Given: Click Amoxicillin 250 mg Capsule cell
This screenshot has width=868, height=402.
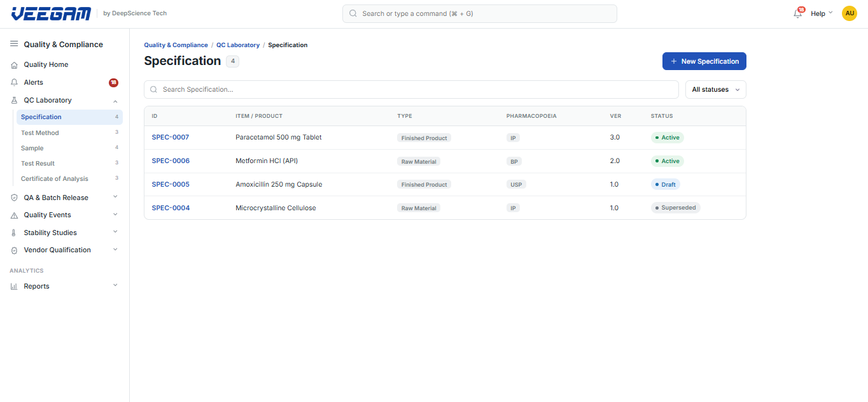Looking at the screenshot, I should [x=279, y=185].
